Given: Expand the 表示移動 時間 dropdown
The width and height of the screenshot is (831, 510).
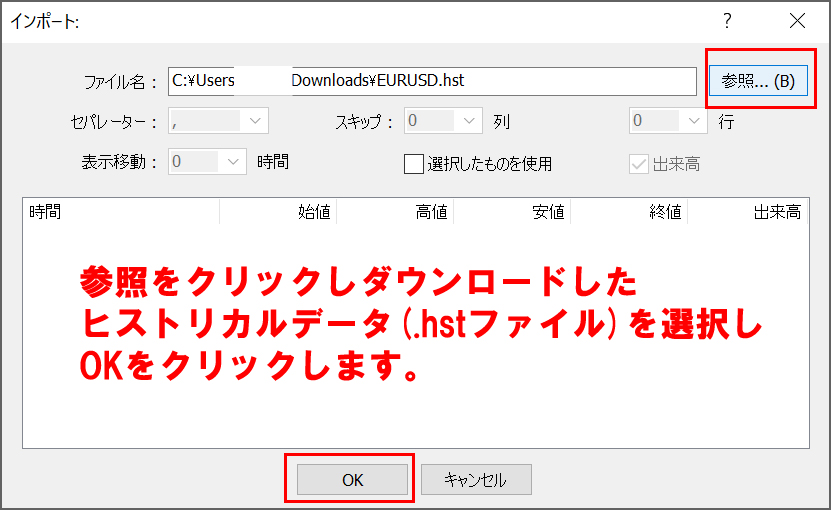Looking at the screenshot, I should pyautogui.click(x=207, y=162).
